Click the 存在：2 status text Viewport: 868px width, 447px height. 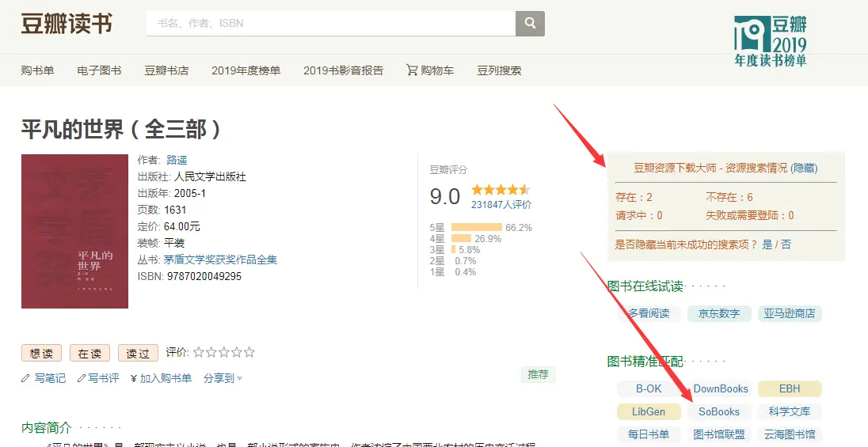coord(634,198)
